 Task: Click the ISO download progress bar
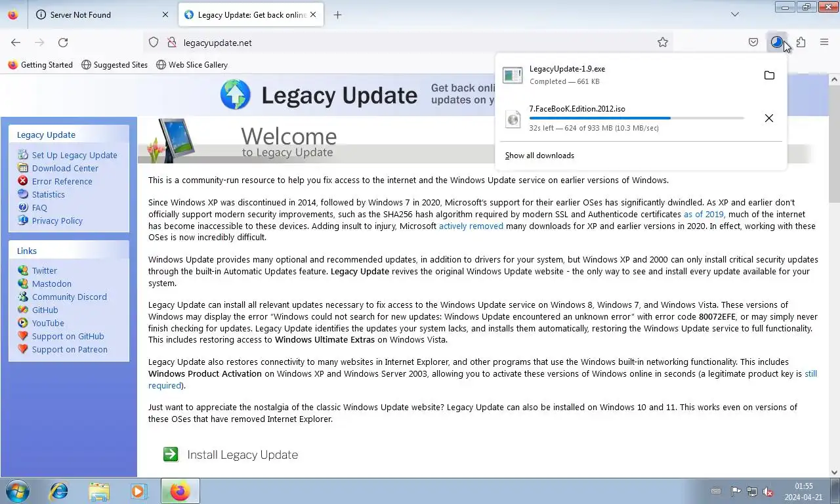637,118
